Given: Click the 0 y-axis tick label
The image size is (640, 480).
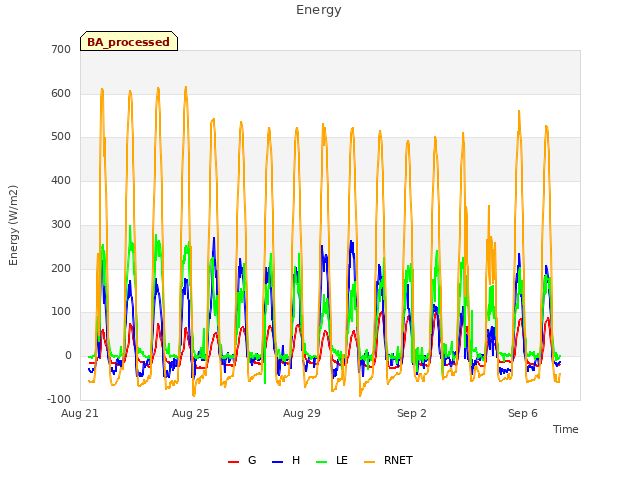Looking at the screenshot, I should click(x=68, y=356).
